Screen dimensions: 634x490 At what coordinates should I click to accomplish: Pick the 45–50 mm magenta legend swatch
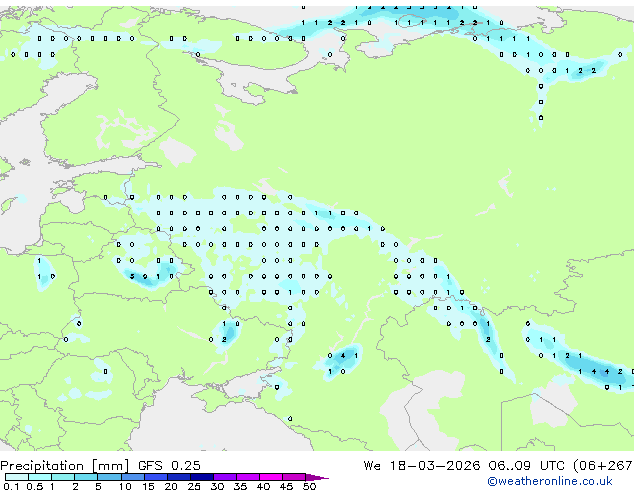point(294,477)
